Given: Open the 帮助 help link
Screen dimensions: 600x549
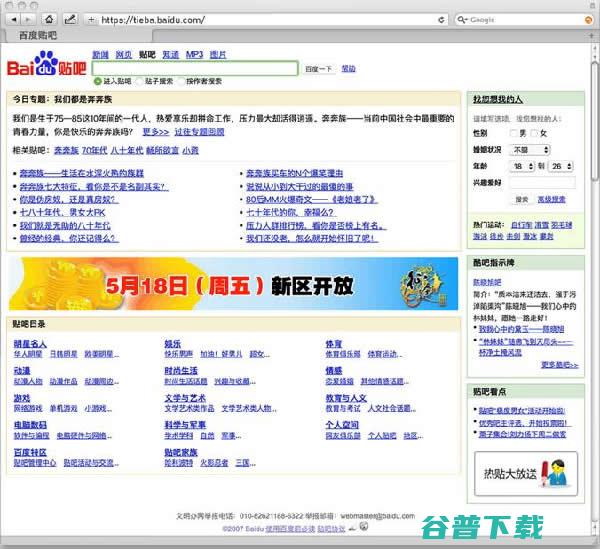Looking at the screenshot, I should [x=349, y=68].
